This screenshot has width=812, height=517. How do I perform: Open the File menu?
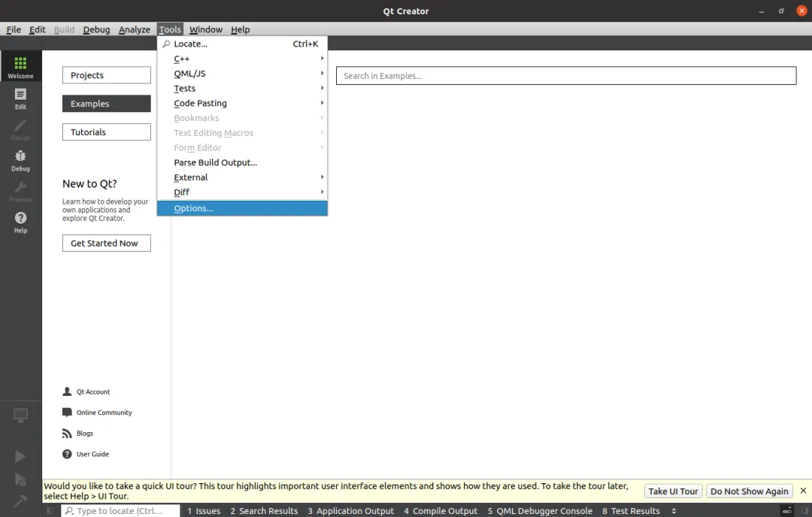coord(14,29)
